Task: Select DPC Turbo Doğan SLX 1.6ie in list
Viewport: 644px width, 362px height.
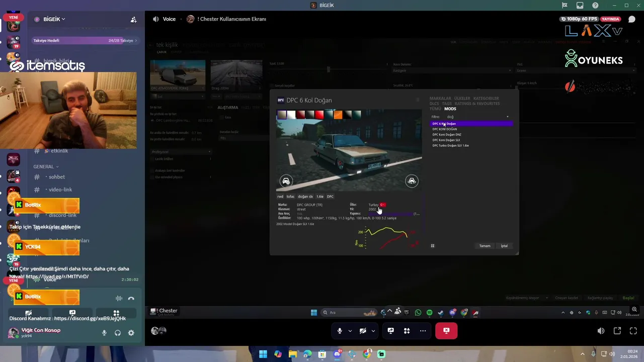Action: coord(471,146)
